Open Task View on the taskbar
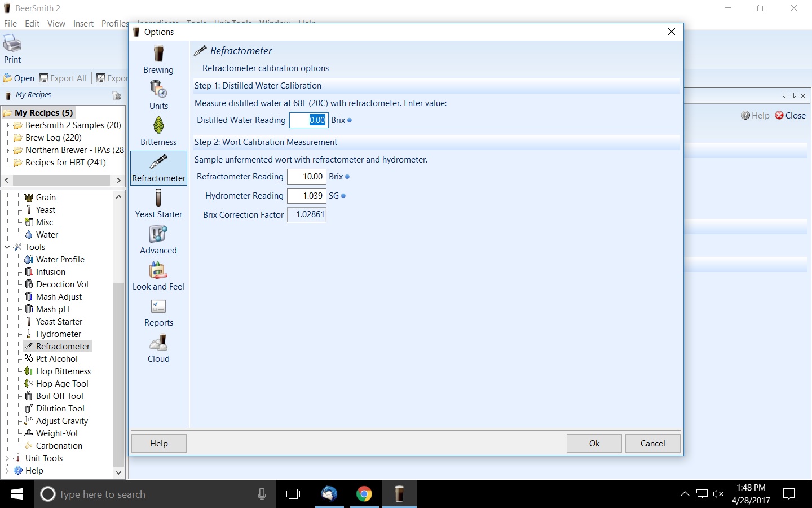812x508 pixels. click(x=293, y=494)
